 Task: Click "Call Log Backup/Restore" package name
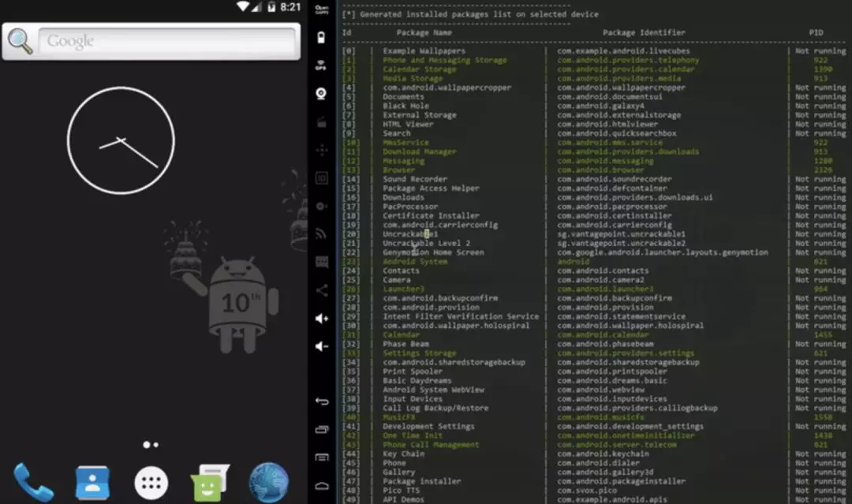pyautogui.click(x=435, y=408)
